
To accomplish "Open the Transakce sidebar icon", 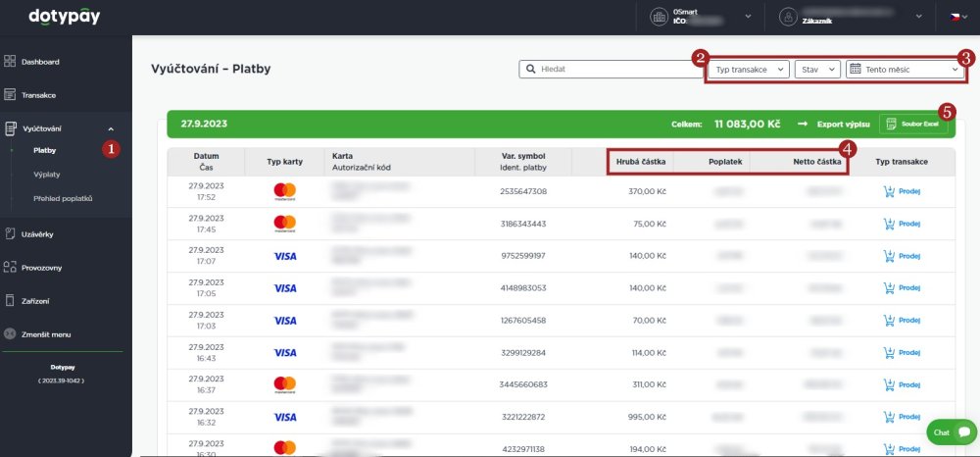I will pos(10,95).
